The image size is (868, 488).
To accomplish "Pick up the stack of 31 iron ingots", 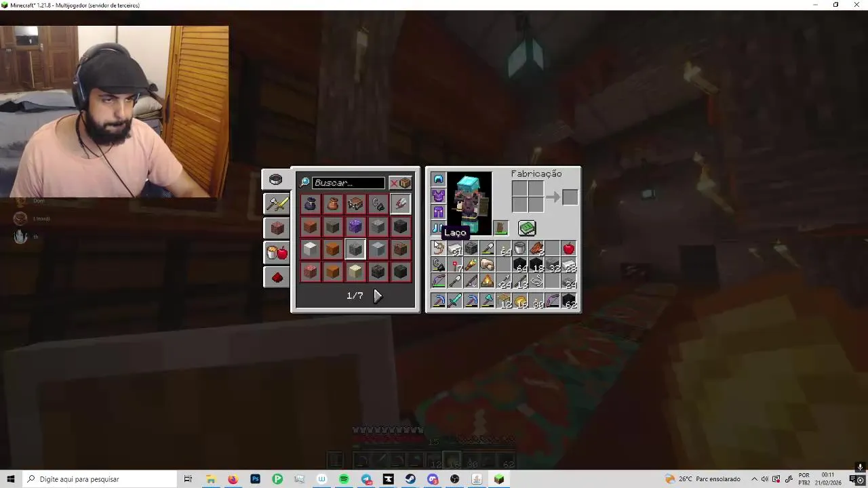I will (x=455, y=249).
